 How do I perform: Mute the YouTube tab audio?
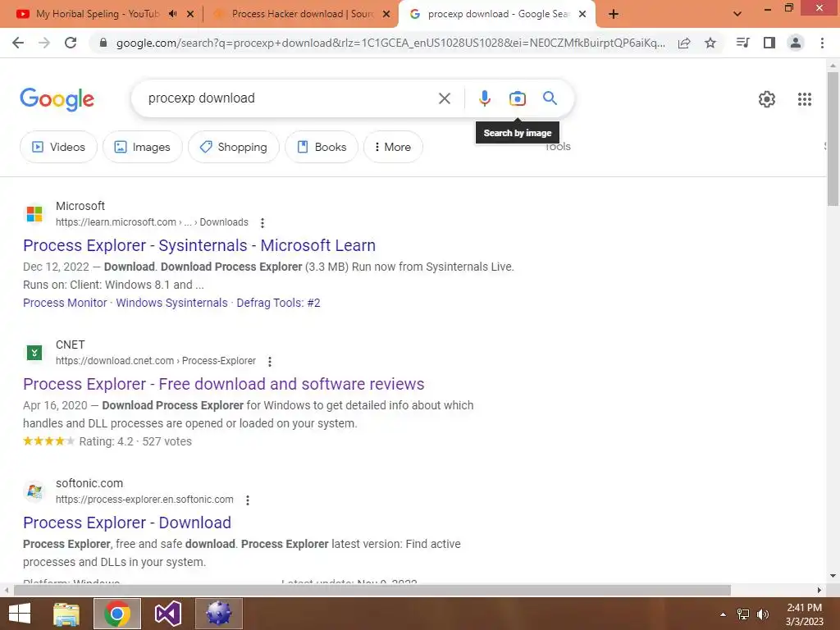(x=172, y=14)
